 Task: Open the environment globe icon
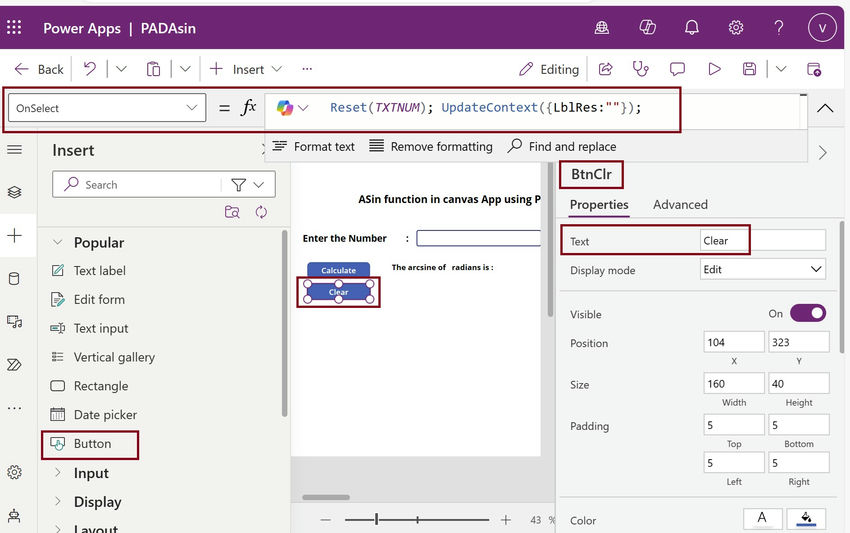pyautogui.click(x=602, y=27)
